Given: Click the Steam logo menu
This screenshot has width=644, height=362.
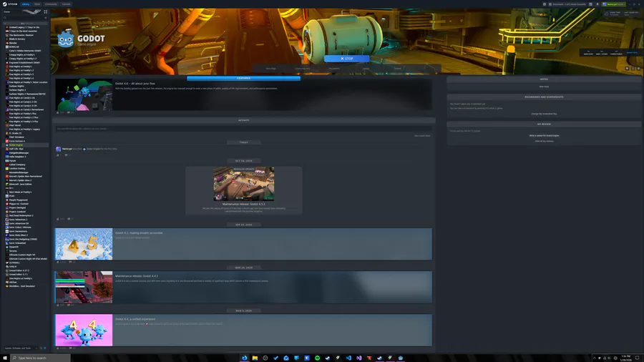Looking at the screenshot, I should click(10, 4).
